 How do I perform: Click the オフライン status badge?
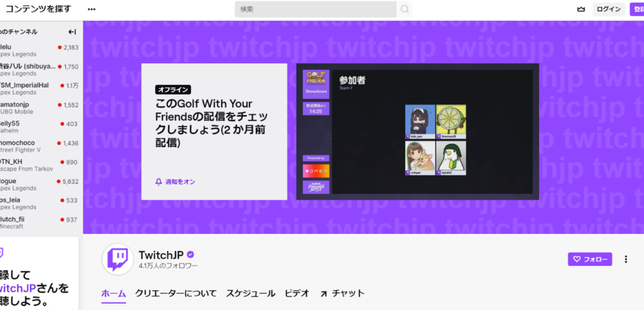click(x=173, y=89)
